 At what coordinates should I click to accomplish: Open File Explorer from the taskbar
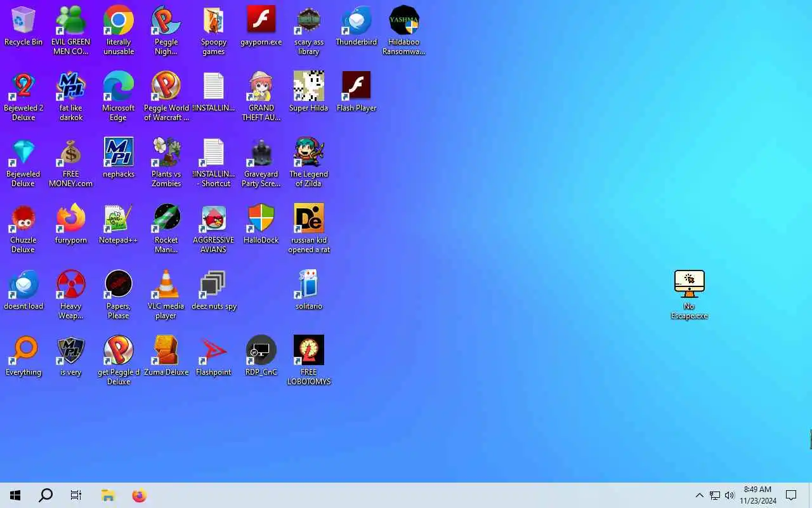point(108,495)
